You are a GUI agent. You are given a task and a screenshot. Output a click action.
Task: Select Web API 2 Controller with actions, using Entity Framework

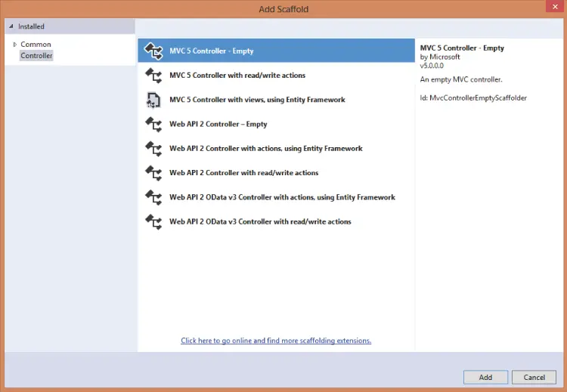[x=276, y=148]
